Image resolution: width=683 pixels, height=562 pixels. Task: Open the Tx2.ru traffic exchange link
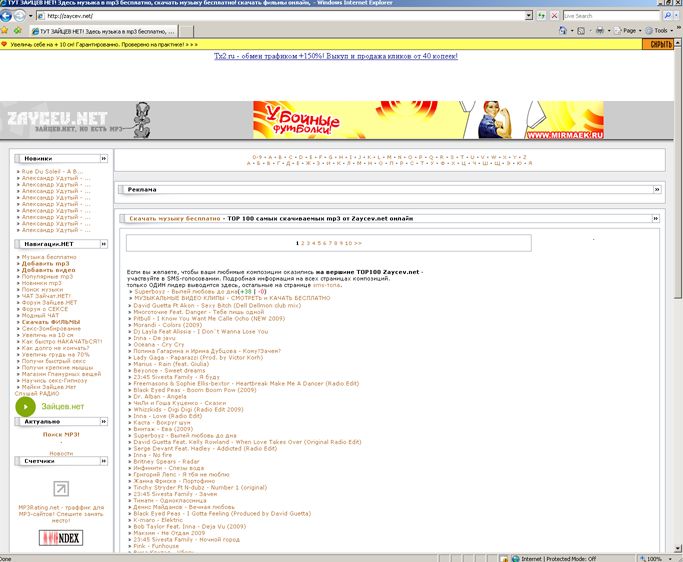coord(336,56)
